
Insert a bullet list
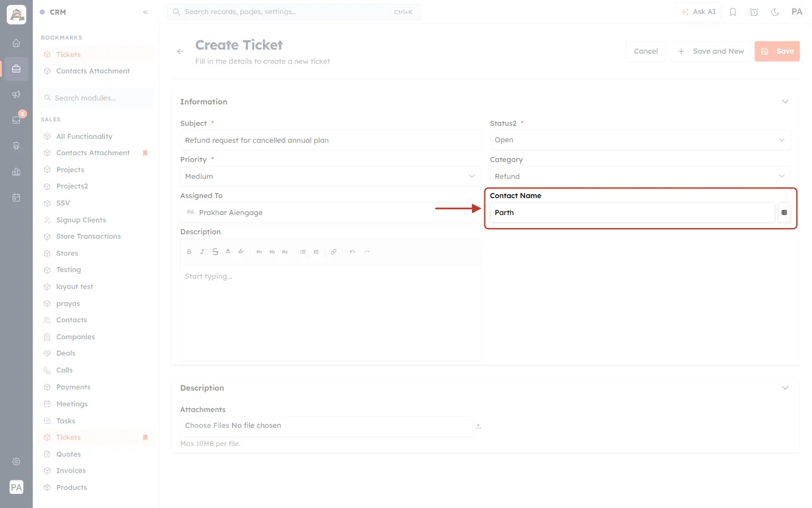303,252
